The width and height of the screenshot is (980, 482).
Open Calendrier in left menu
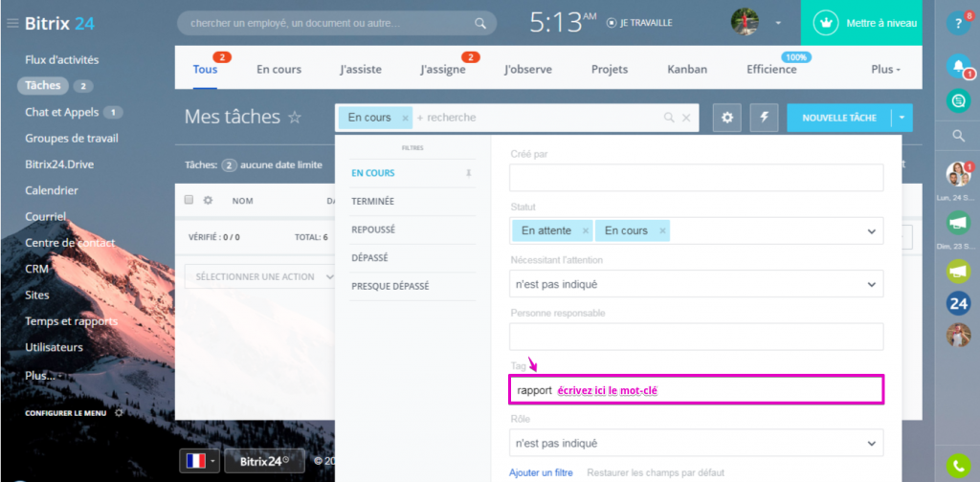[x=52, y=190]
